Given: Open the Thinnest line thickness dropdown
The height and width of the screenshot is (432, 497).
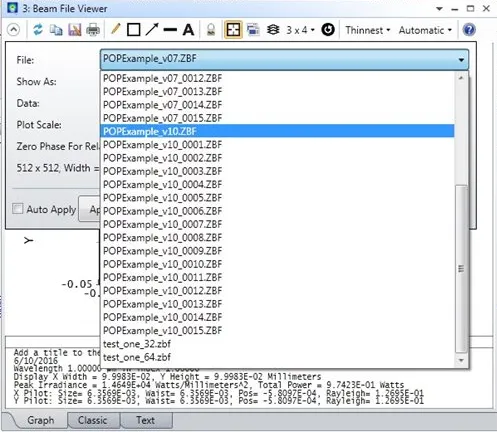Looking at the screenshot, I should pyautogui.click(x=368, y=30).
